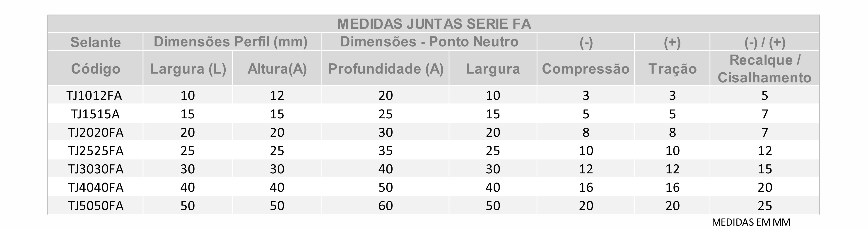Click the Altura(A) column header

click(x=277, y=68)
